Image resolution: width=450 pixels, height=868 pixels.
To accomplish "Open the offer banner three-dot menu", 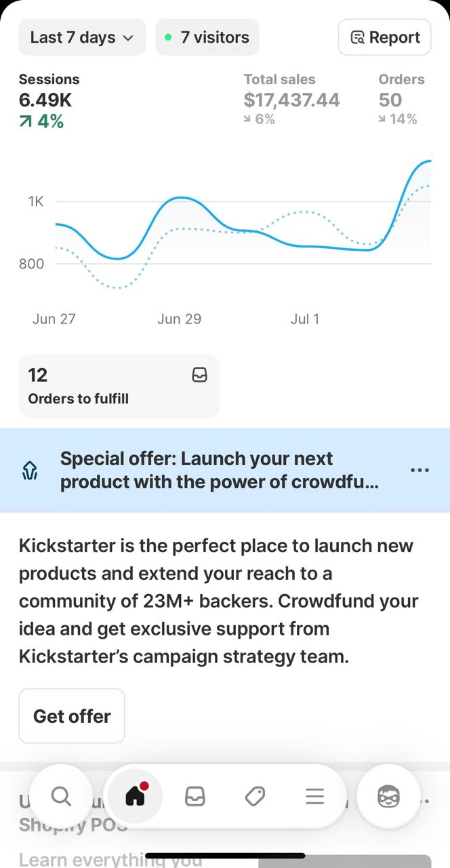I will tap(420, 470).
